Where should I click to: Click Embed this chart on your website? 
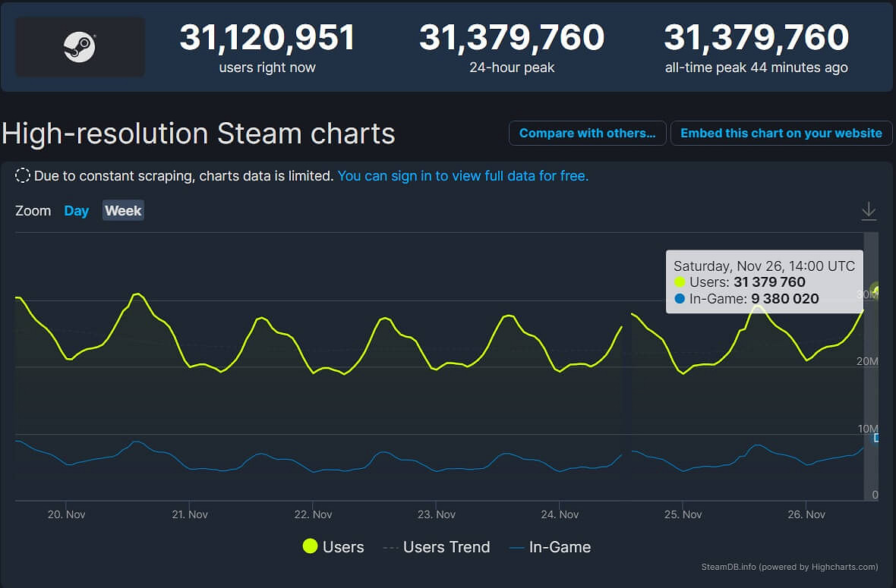tap(781, 133)
